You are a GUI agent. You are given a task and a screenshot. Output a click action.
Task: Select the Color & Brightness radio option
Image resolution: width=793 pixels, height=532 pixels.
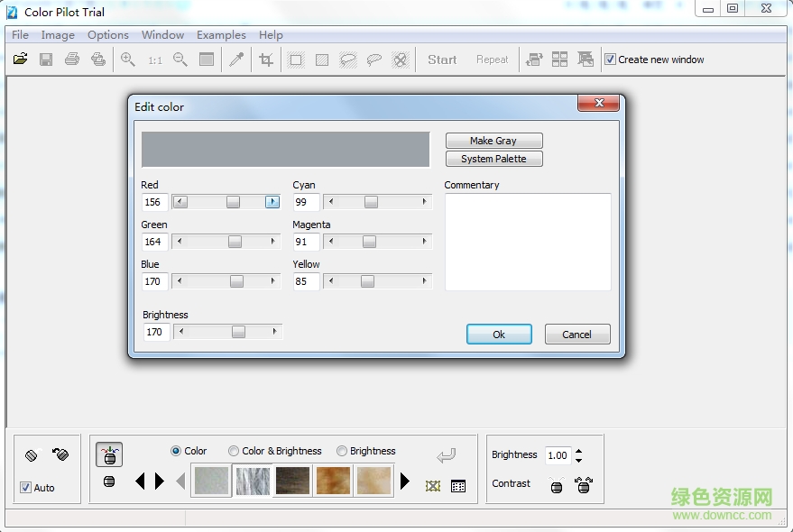(x=234, y=451)
